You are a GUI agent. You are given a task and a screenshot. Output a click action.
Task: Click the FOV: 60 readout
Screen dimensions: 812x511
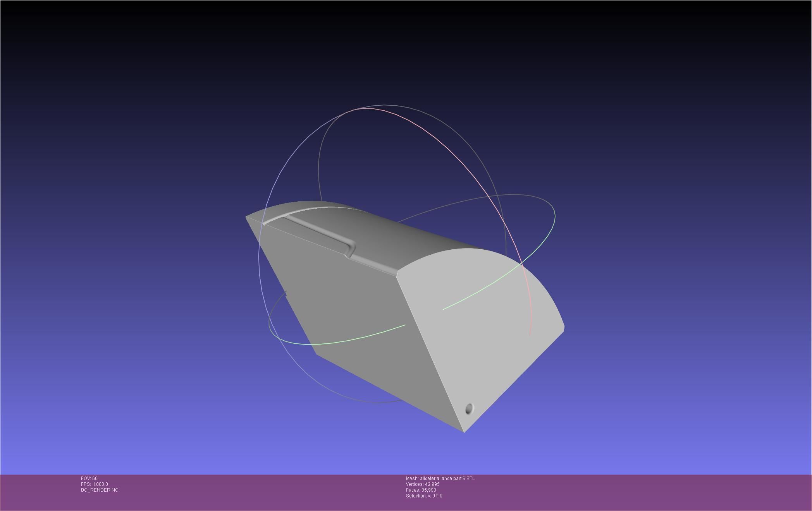pyautogui.click(x=89, y=478)
